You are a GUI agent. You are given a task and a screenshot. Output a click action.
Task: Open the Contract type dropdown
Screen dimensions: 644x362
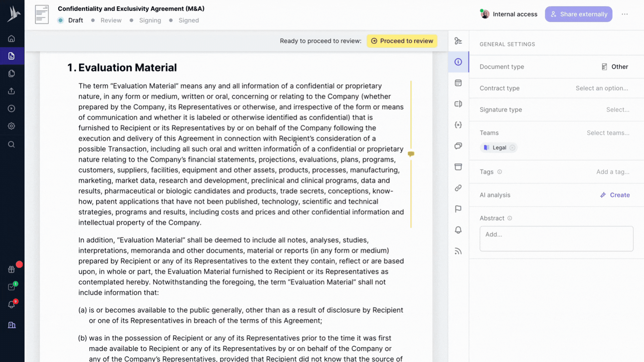[x=602, y=88]
